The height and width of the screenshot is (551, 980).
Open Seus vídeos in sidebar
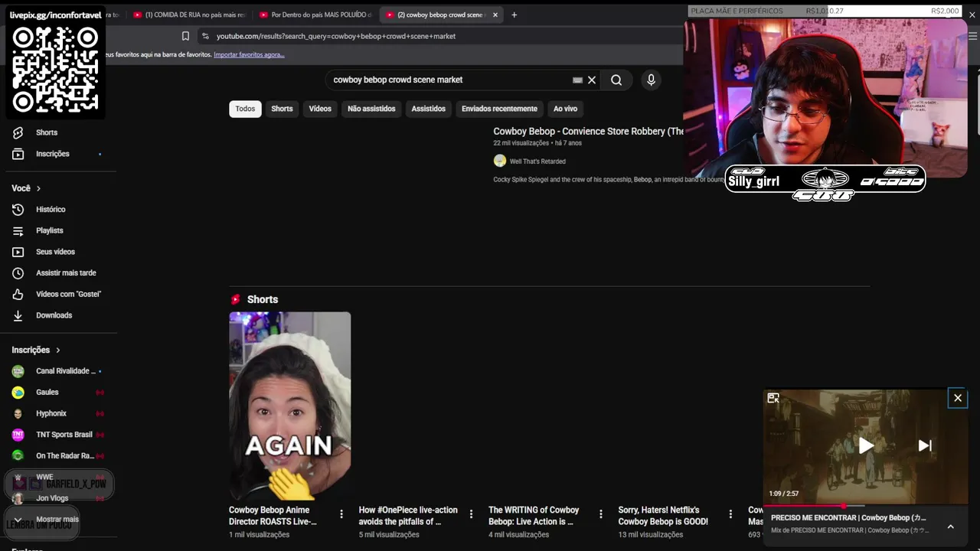(55, 252)
